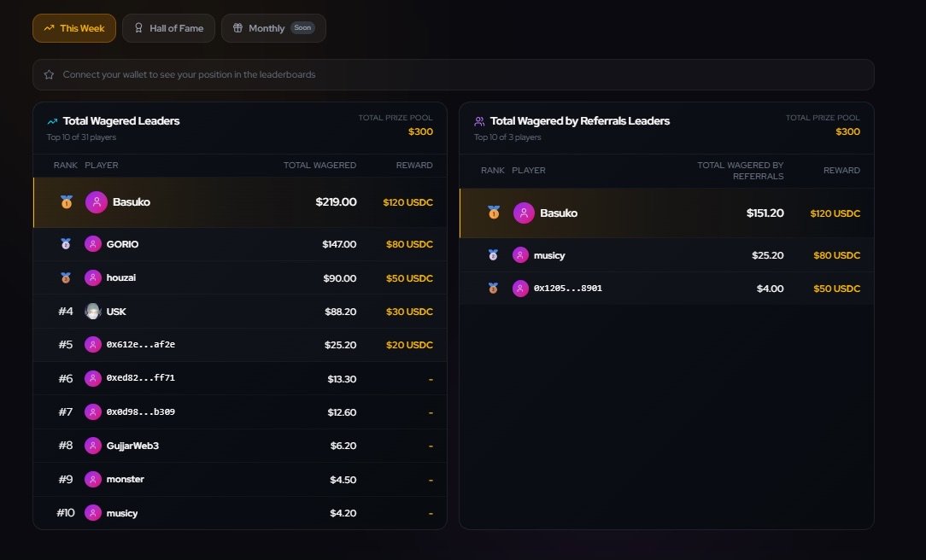Click the $20 USDC reward at rank #5
Viewport: 926px width, 560px height.
coord(409,345)
